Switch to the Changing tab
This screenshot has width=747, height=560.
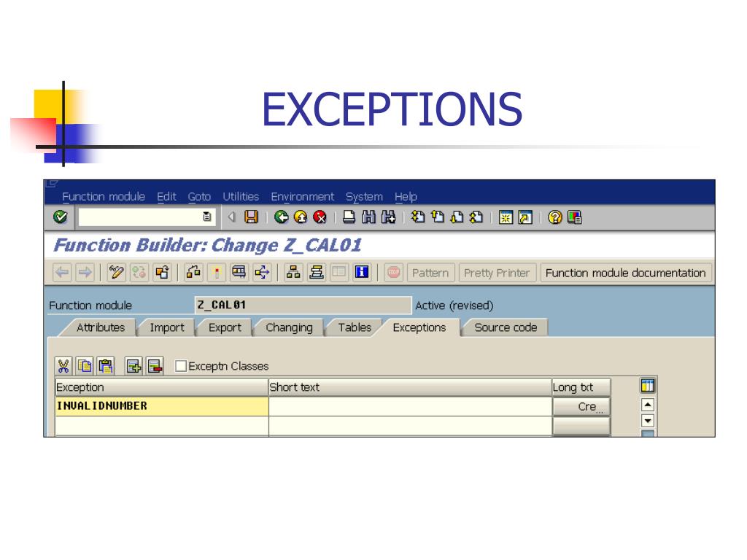click(289, 327)
